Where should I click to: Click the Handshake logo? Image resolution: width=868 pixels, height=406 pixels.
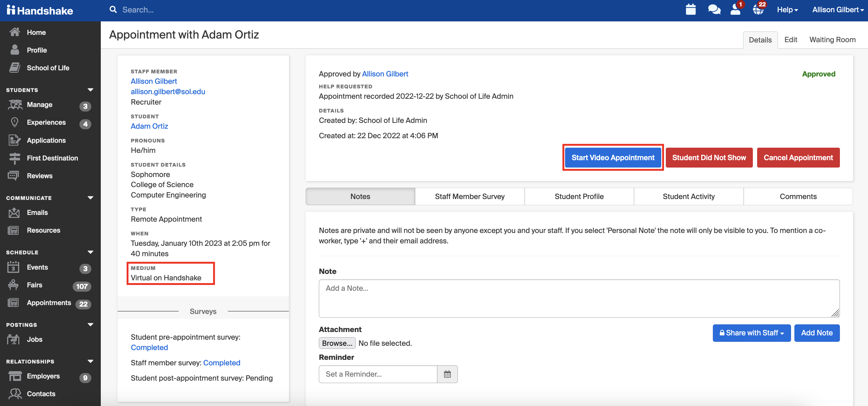40,10
